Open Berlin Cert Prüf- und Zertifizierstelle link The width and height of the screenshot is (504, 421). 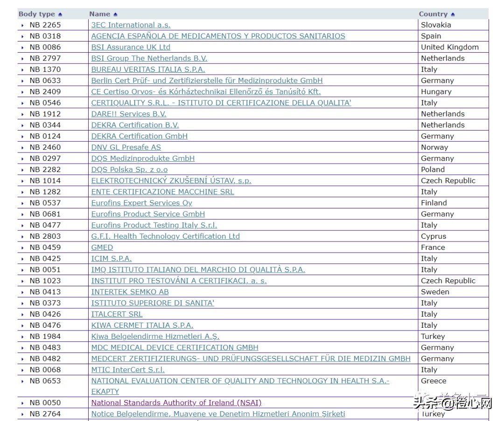[x=207, y=81]
